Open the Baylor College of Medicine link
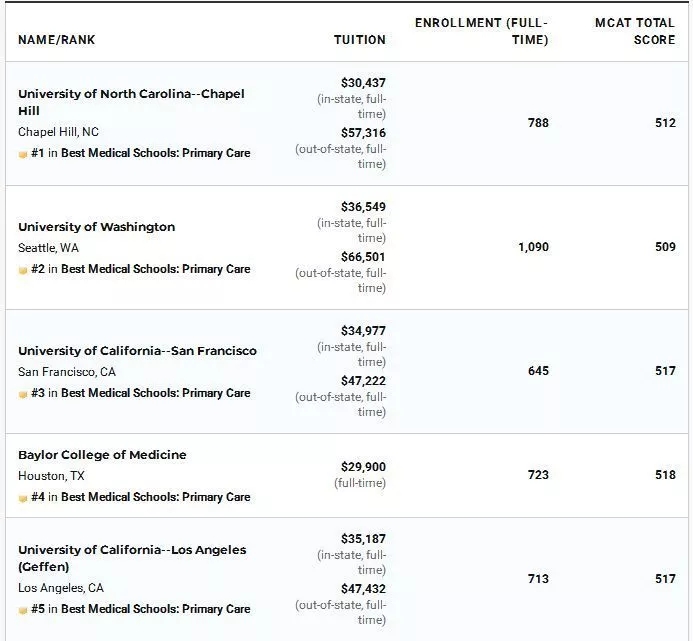This screenshot has height=641, width=693. tap(102, 455)
